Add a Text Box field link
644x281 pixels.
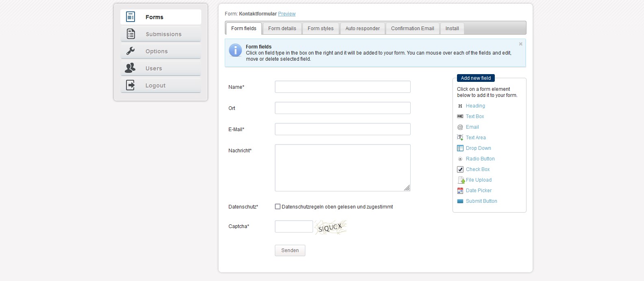point(475,116)
